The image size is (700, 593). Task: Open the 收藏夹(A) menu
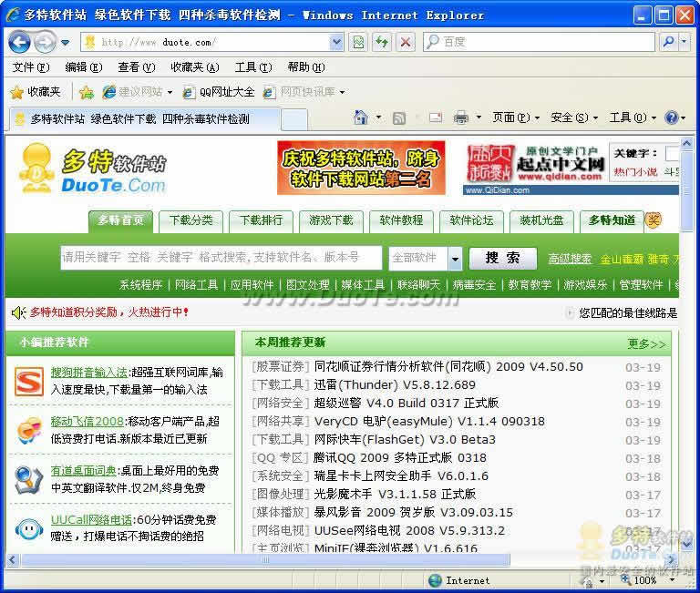[195, 67]
